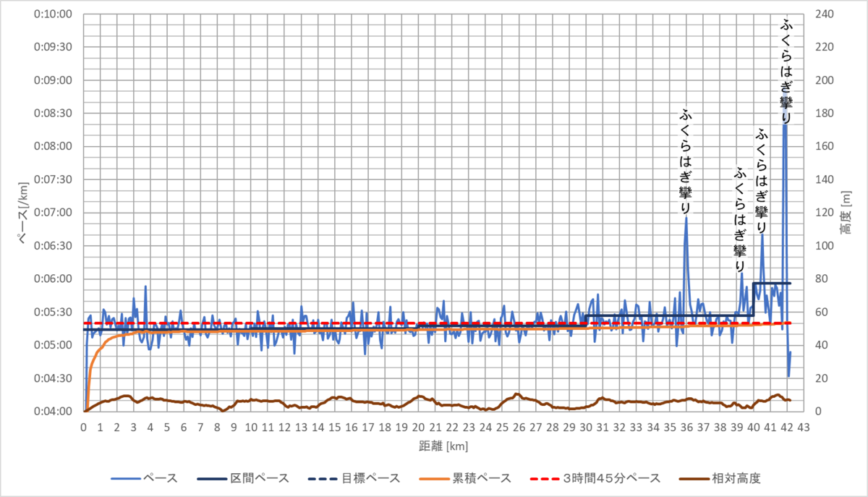
Task: Click the 240 altitude axis label
Action: coord(823,14)
